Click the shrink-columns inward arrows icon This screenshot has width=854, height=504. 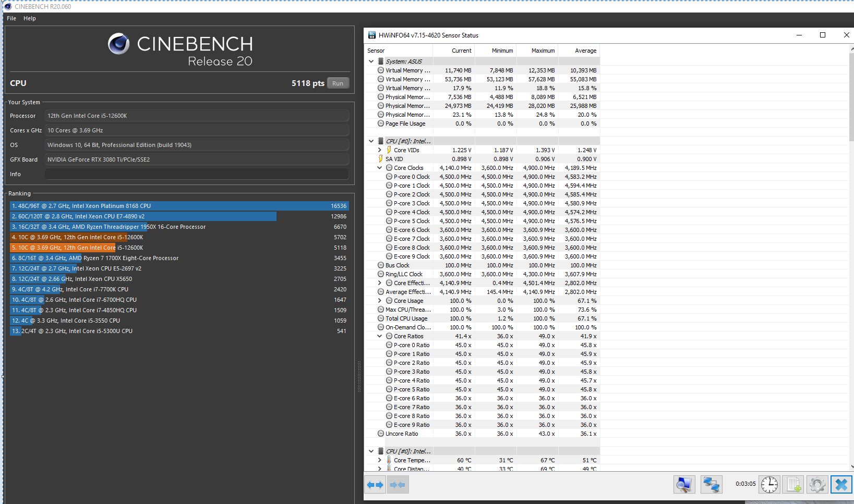pyautogui.click(x=398, y=485)
